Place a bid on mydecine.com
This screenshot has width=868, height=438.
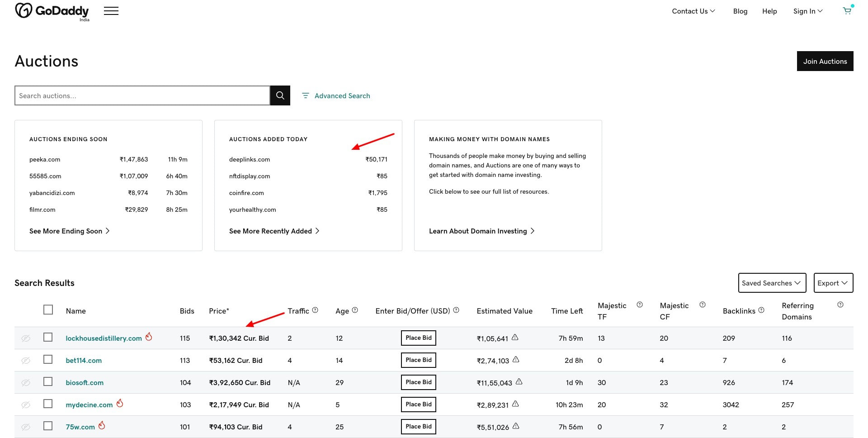[418, 405]
